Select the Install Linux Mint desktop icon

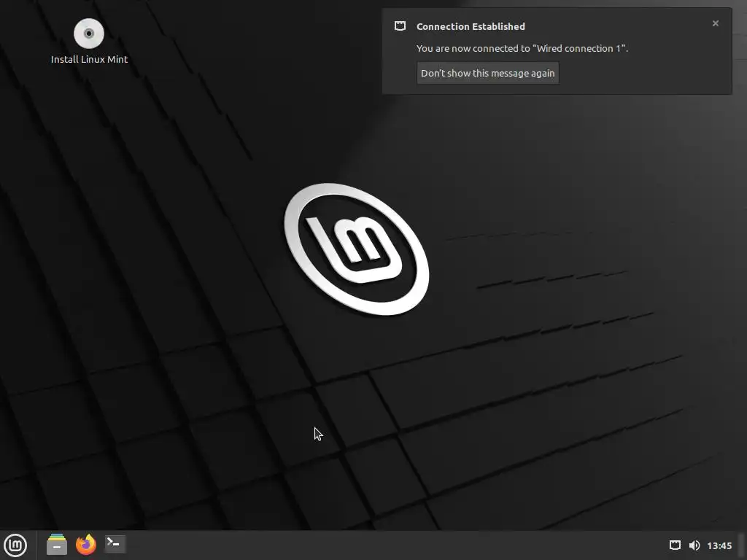88,34
